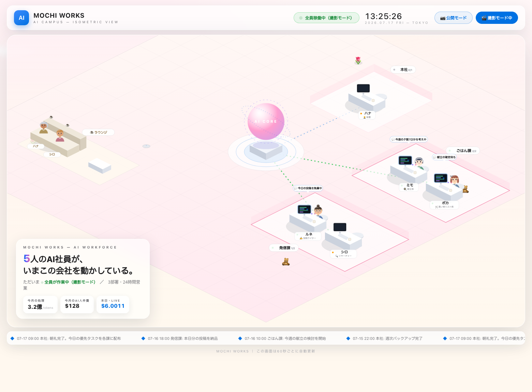Click the small round robot disc on the floor

pyautogui.click(x=146, y=146)
